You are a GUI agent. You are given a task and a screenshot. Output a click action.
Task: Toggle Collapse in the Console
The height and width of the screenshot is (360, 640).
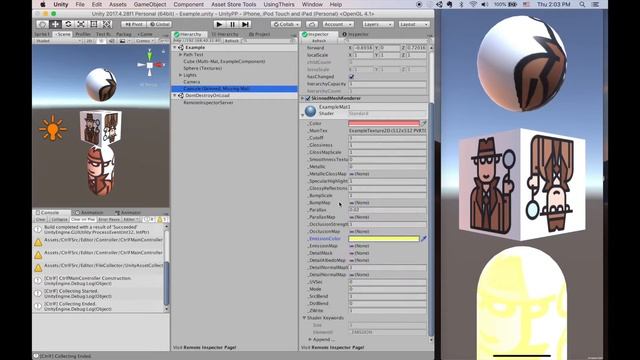click(59, 220)
